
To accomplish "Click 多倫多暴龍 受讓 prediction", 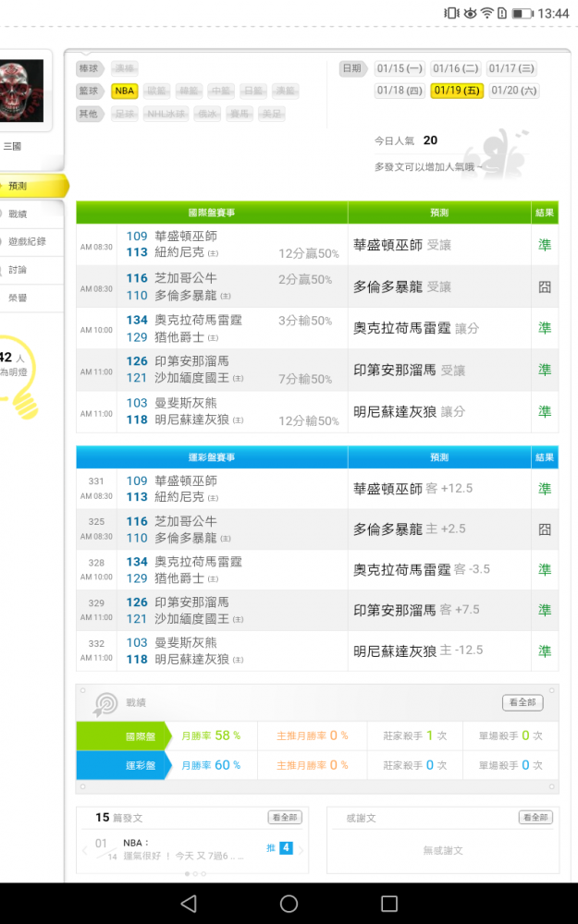I will click(402, 287).
